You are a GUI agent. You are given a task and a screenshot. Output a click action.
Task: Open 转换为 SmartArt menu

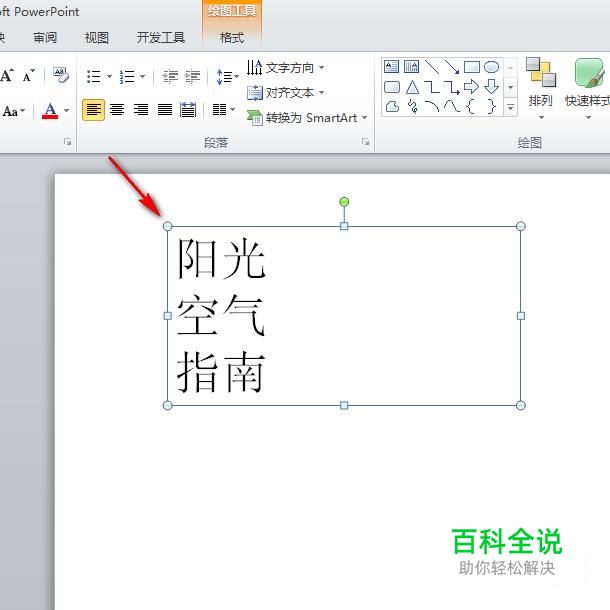point(307,117)
